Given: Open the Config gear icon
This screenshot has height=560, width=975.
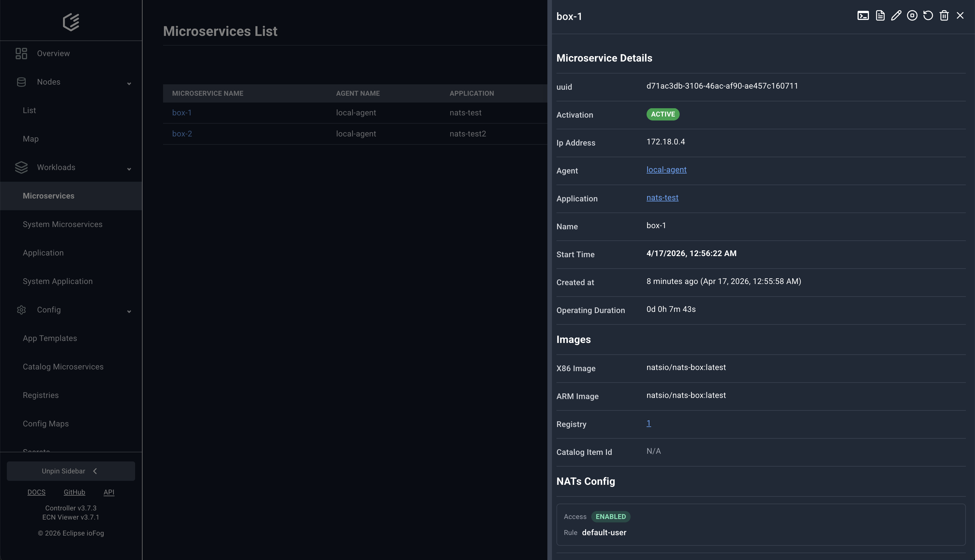Looking at the screenshot, I should click(x=21, y=310).
